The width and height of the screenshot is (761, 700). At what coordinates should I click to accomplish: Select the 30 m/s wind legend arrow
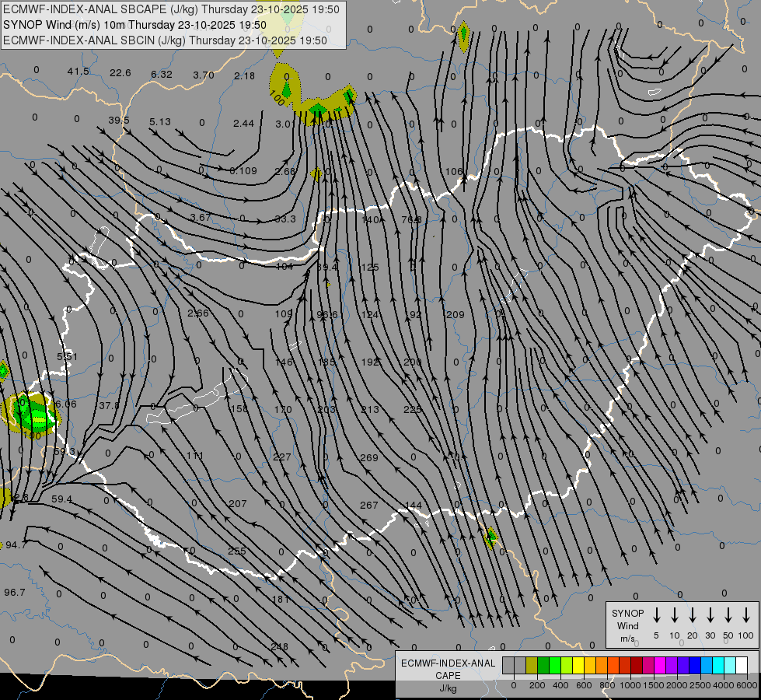(710, 615)
